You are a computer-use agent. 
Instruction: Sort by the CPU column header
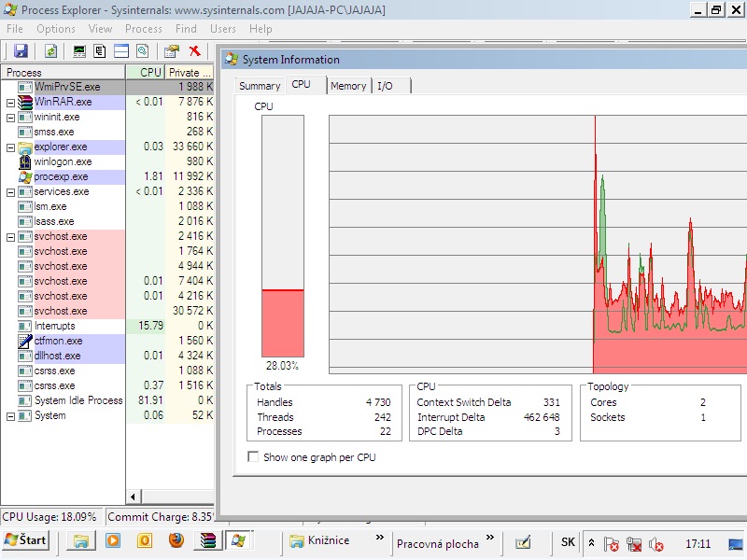coord(146,73)
